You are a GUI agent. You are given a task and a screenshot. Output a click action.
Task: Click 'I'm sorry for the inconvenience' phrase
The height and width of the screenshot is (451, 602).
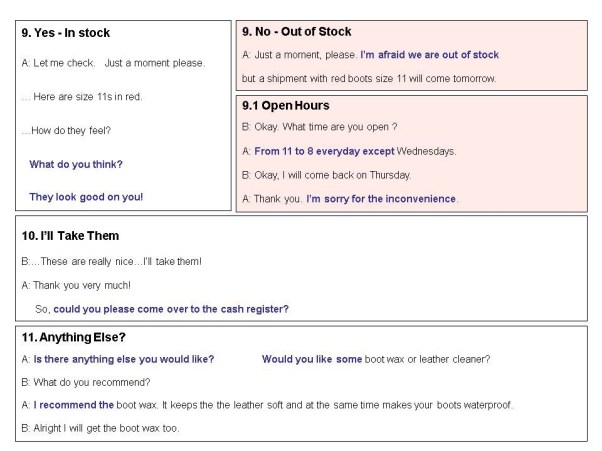point(381,198)
